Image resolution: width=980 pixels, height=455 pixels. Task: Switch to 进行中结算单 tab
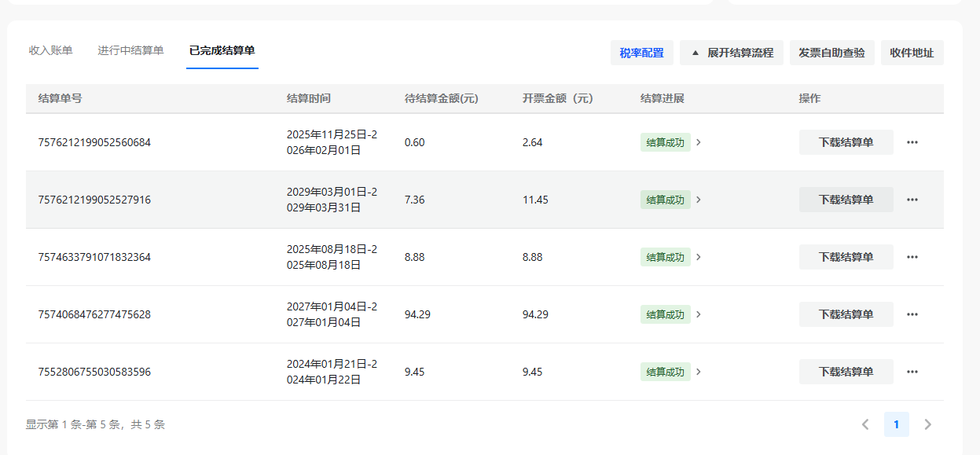[130, 50]
